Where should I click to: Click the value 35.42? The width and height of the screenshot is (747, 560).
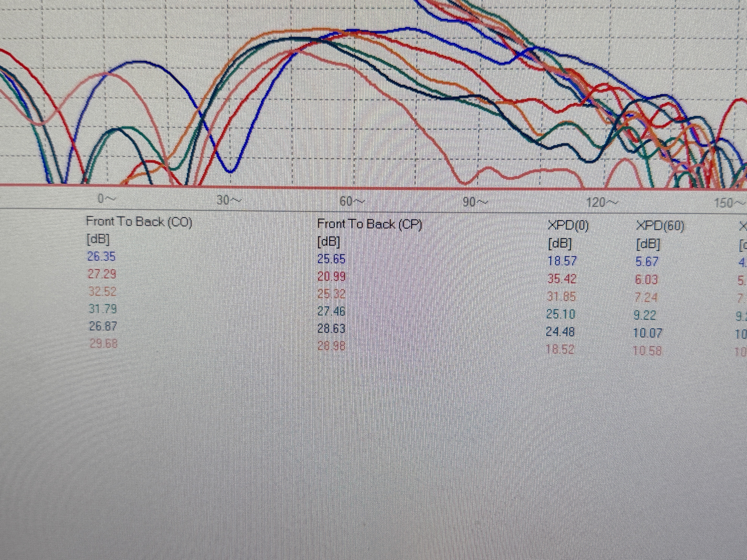[561, 279]
